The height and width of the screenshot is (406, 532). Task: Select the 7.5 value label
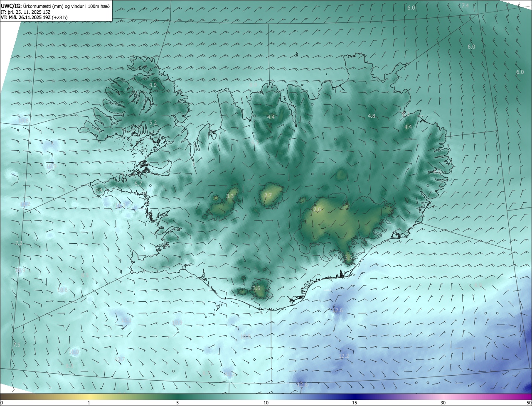pos(17,345)
